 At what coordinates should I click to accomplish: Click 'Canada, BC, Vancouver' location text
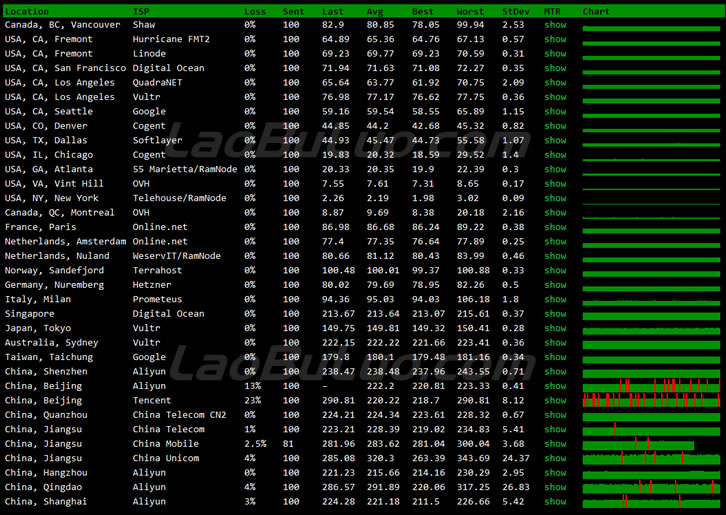click(x=63, y=25)
